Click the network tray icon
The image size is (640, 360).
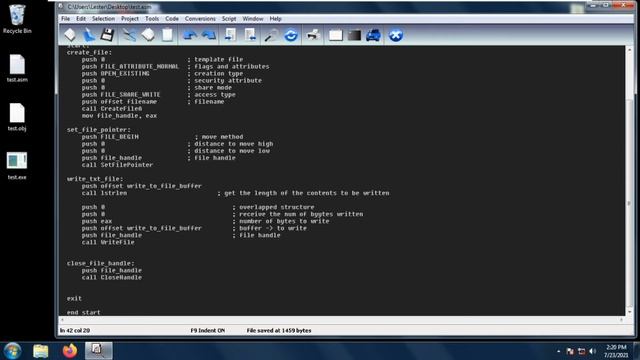point(582,351)
